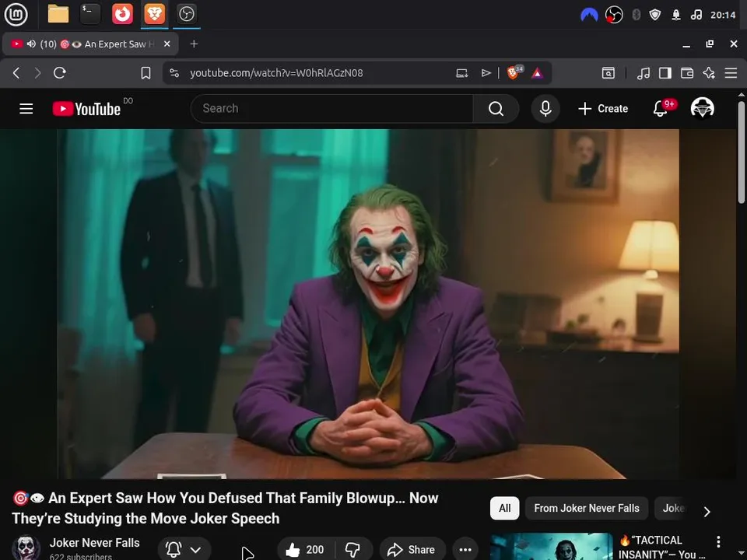Open subscription notification bell dropdown
The height and width of the screenshot is (560, 747).
tap(184, 550)
